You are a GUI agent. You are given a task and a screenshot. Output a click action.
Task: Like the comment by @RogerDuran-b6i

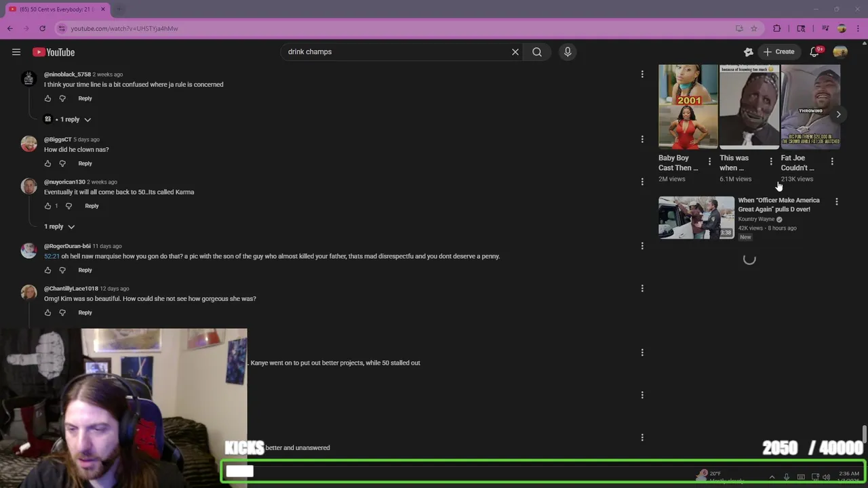tap(47, 270)
